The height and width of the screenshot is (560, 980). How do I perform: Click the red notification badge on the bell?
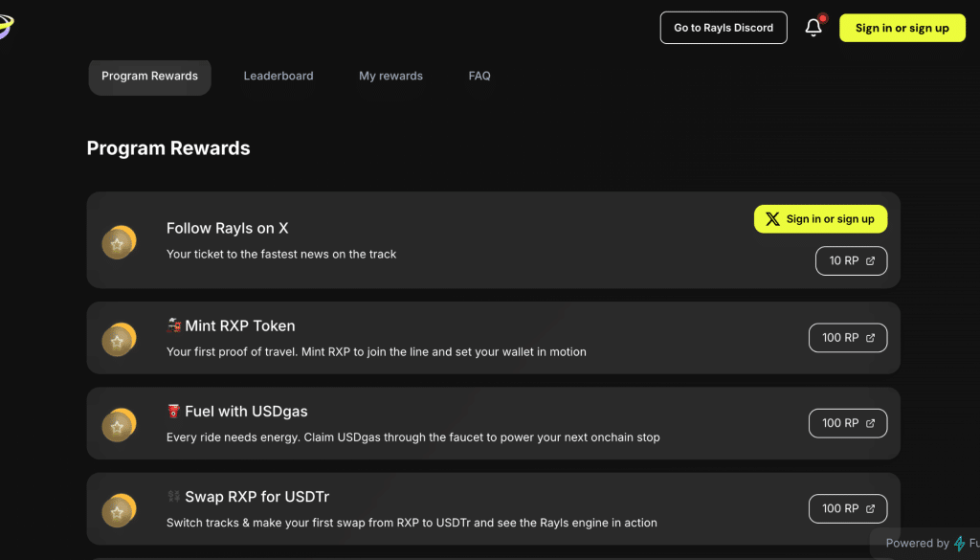[x=822, y=17]
